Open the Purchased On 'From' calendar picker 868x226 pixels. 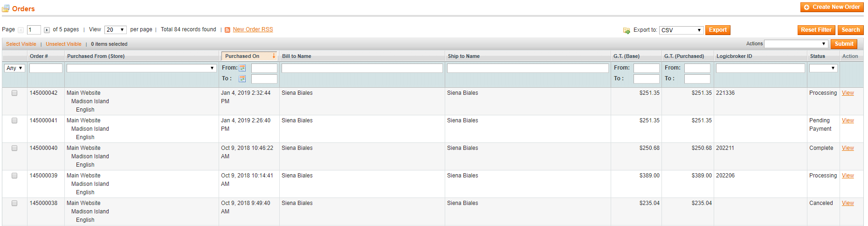242,68
